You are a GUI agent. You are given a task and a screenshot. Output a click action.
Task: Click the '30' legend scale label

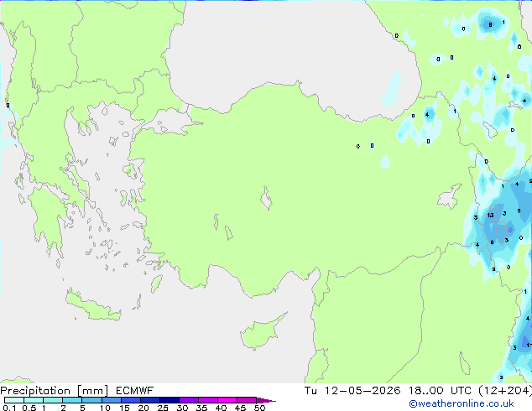point(183,408)
